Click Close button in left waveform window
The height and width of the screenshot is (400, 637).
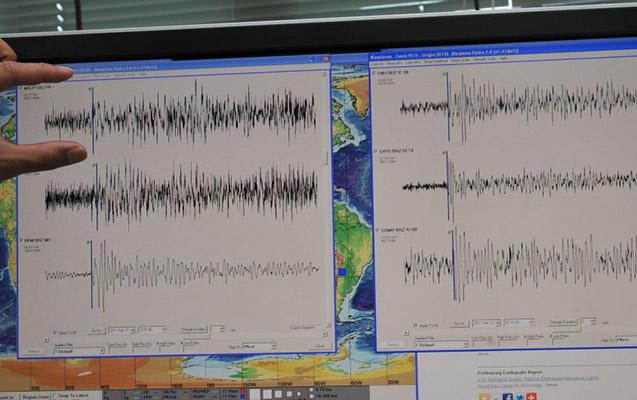click(x=320, y=346)
